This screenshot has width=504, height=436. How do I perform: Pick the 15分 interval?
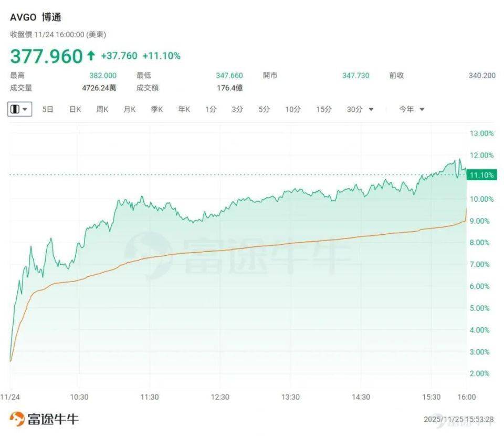pos(323,109)
